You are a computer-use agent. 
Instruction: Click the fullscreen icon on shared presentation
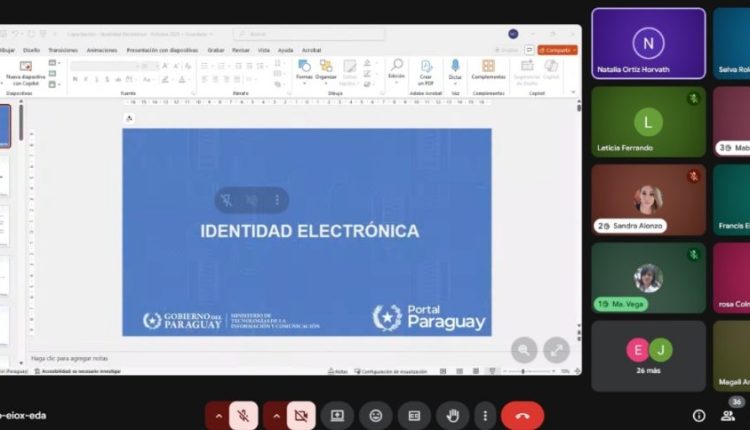556,349
